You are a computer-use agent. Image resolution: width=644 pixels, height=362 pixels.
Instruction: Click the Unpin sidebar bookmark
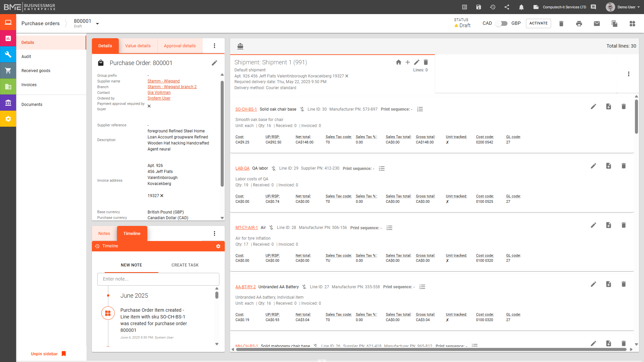pyautogui.click(x=64, y=354)
